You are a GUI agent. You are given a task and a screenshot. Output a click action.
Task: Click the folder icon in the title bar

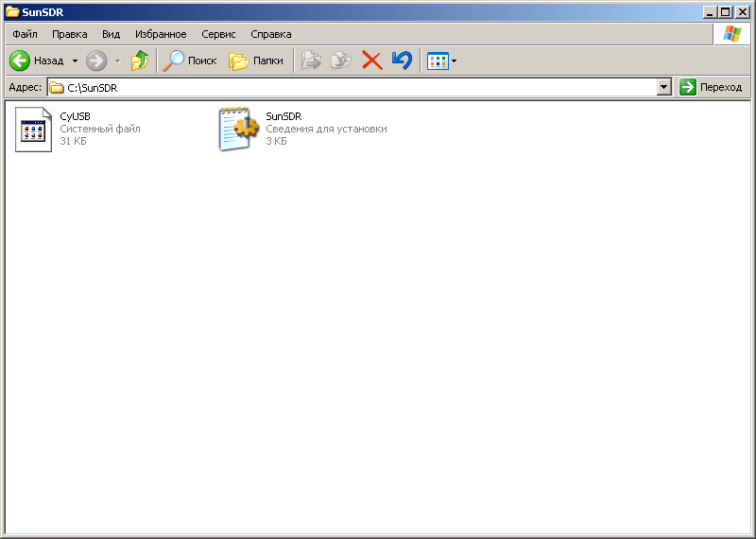point(12,12)
